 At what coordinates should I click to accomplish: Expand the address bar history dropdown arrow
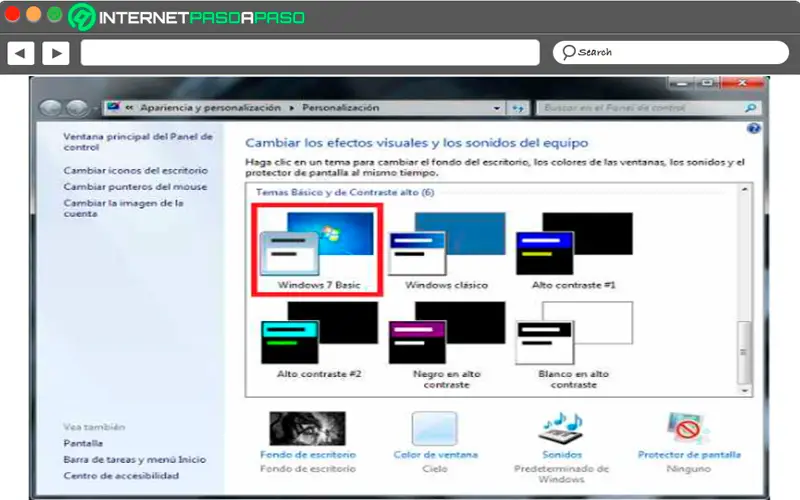496,108
